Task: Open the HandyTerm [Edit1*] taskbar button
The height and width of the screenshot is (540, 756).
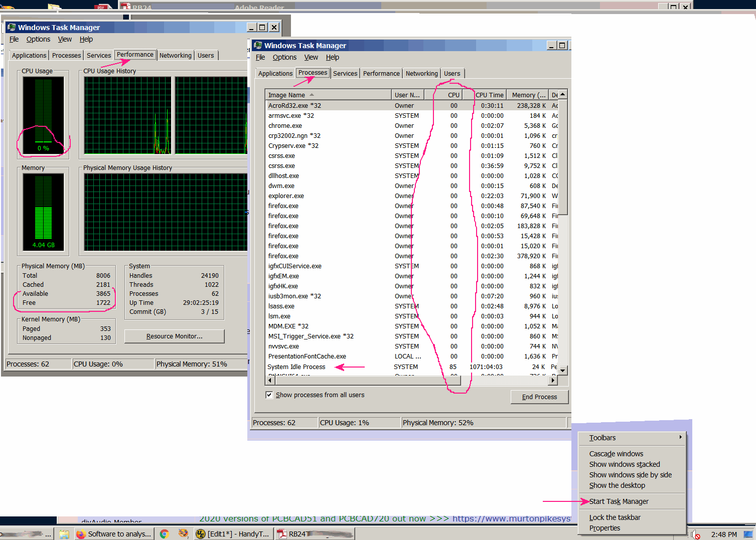Action: coord(234,534)
